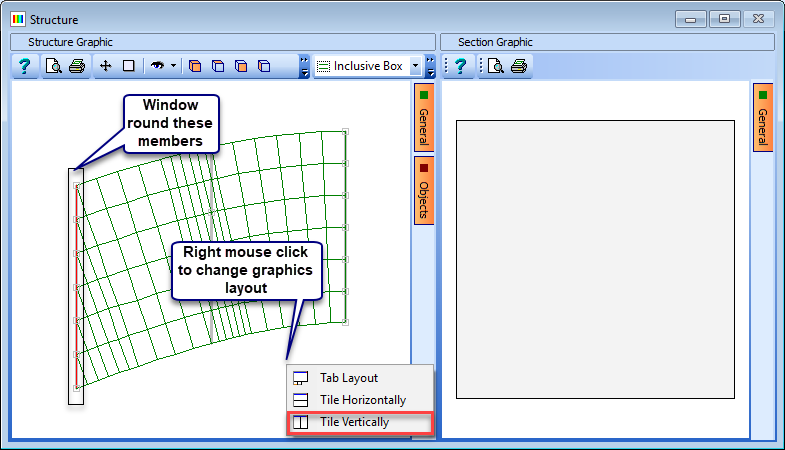Choose the fourth cube view icon
Viewport: 785px width, 450px height.
click(264, 66)
